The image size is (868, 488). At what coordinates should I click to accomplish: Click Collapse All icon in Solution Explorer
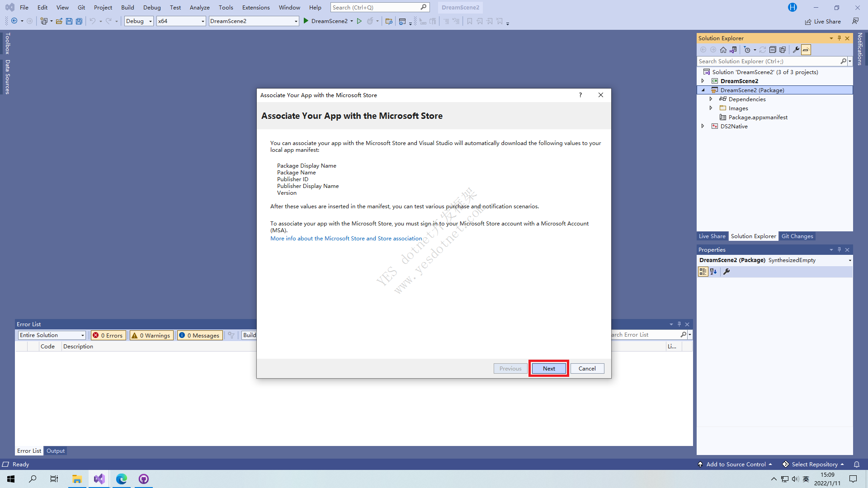(773, 50)
